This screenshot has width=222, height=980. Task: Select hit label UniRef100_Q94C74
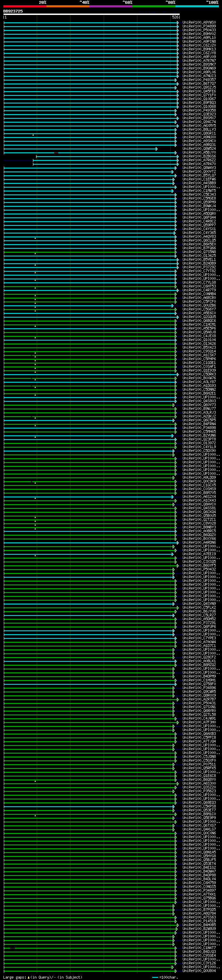pos(199,122)
